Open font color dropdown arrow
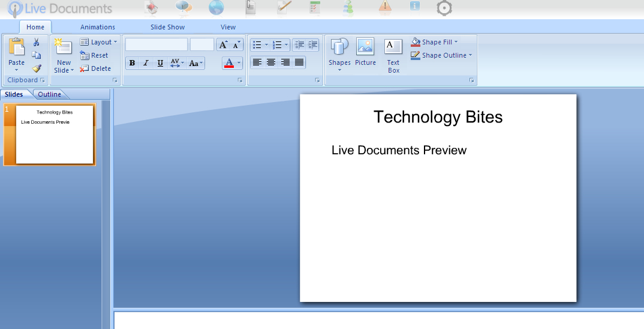644x329 pixels. [x=239, y=63]
